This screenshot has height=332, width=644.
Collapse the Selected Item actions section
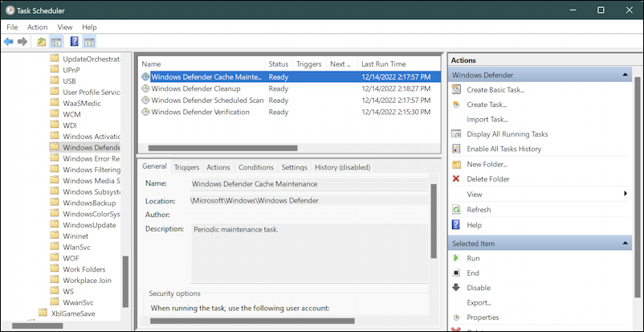(x=625, y=243)
